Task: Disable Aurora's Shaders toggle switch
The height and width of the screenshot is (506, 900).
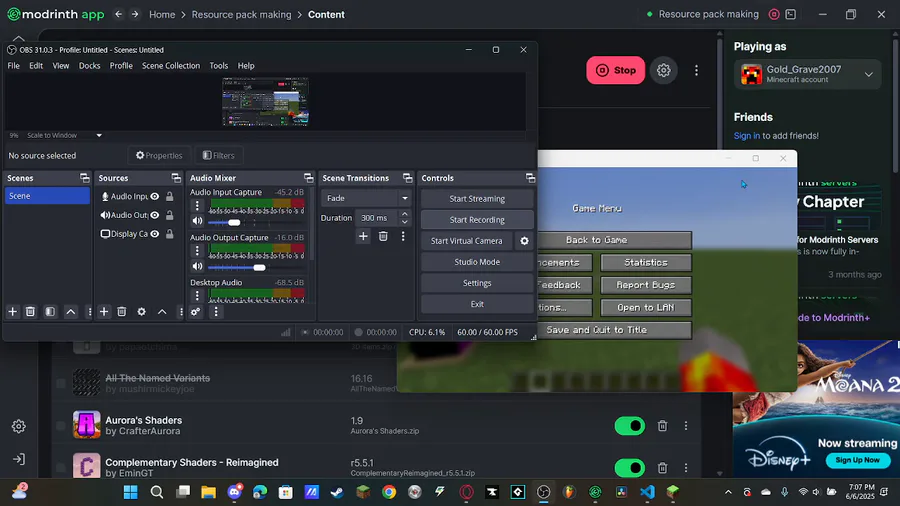Action: (630, 426)
